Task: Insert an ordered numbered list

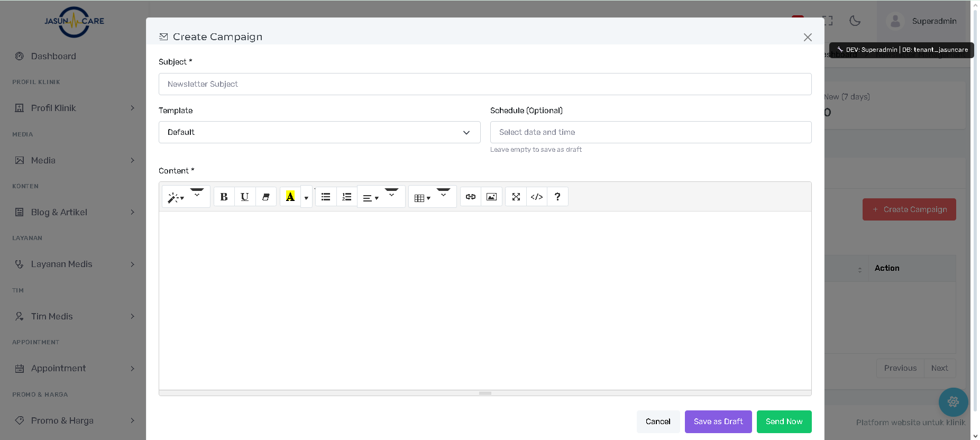Action: 347,197
